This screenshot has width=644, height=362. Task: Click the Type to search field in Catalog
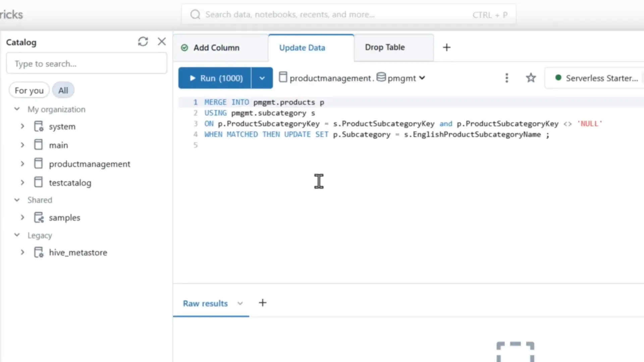pos(86,63)
